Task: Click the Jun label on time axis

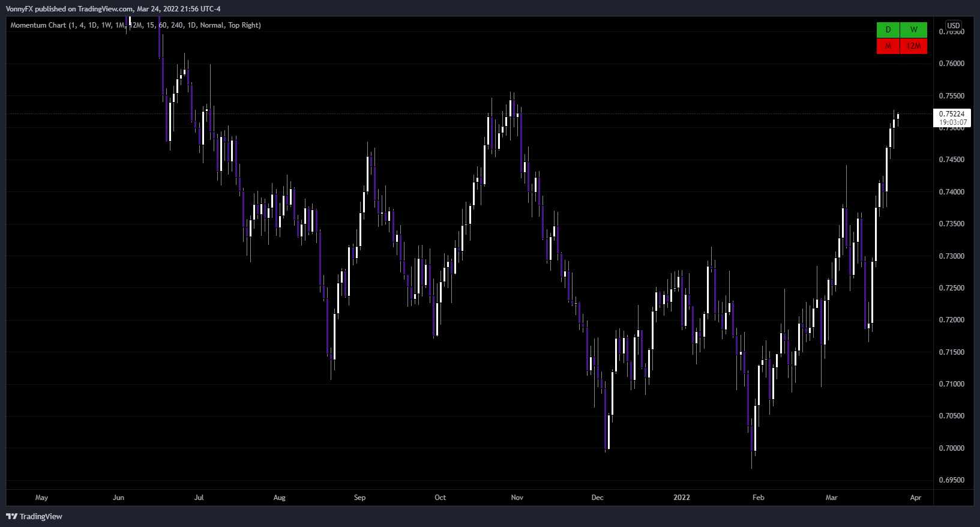Action: pyautogui.click(x=118, y=498)
